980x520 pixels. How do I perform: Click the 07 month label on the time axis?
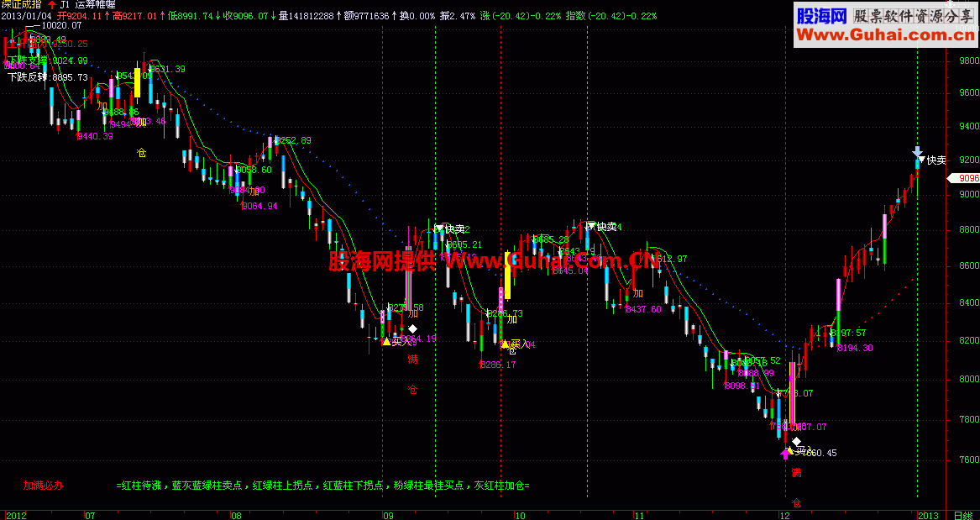[90, 516]
